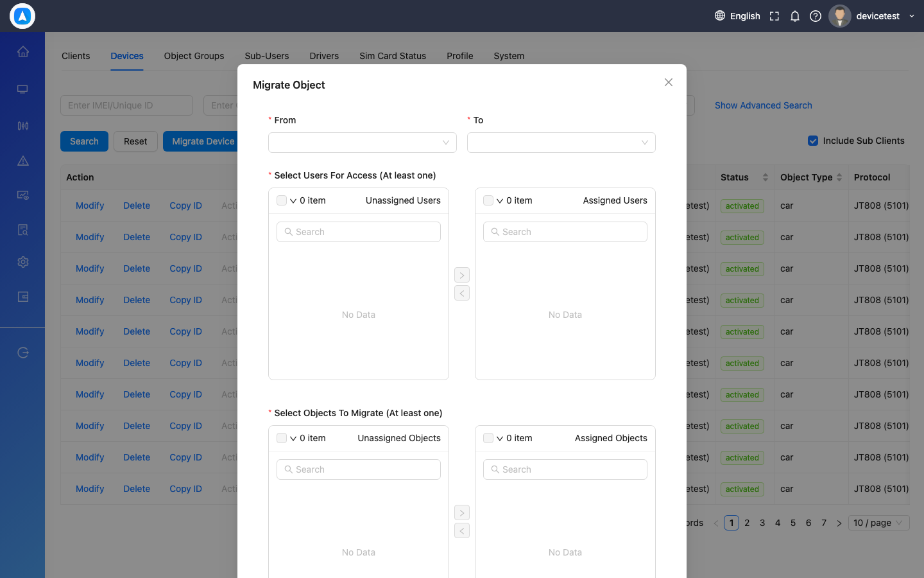The width and height of the screenshot is (924, 578).
Task: Check select-all for Assigned Users
Action: pyautogui.click(x=488, y=200)
